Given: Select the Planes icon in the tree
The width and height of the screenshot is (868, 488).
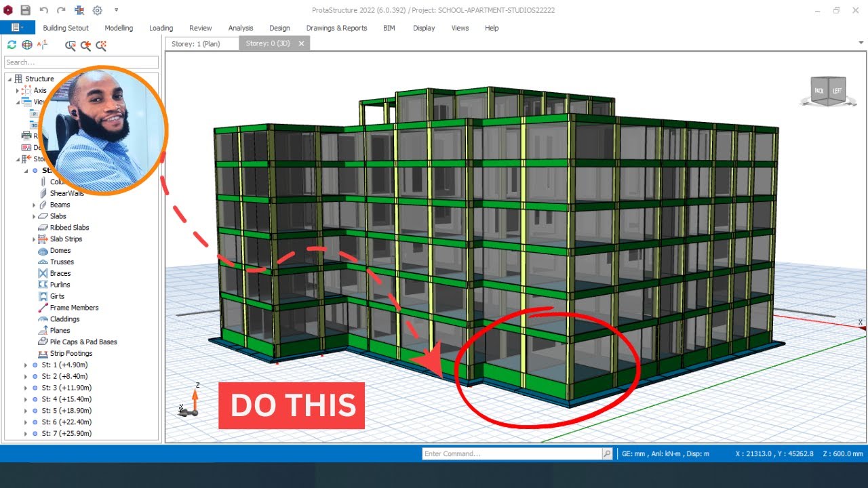Looking at the screenshot, I should (x=43, y=331).
